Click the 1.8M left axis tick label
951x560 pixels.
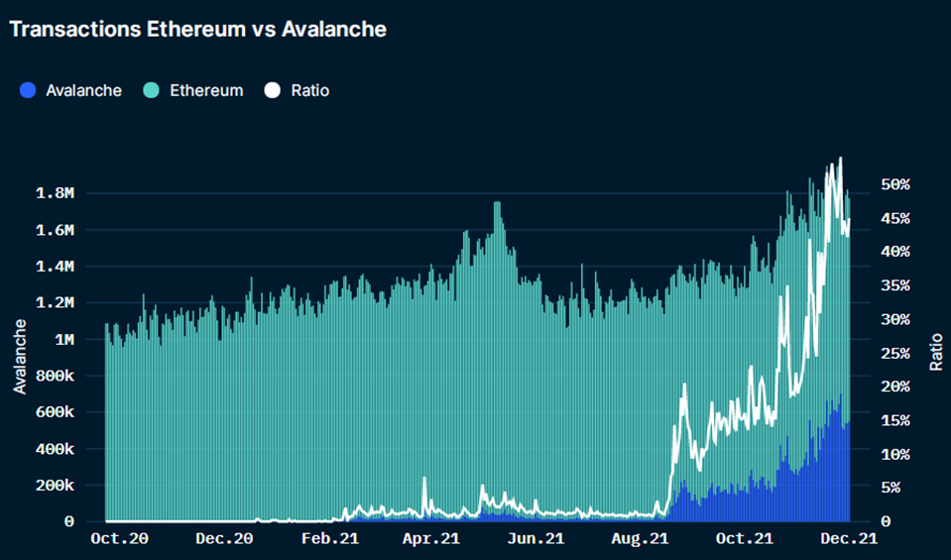coord(55,193)
